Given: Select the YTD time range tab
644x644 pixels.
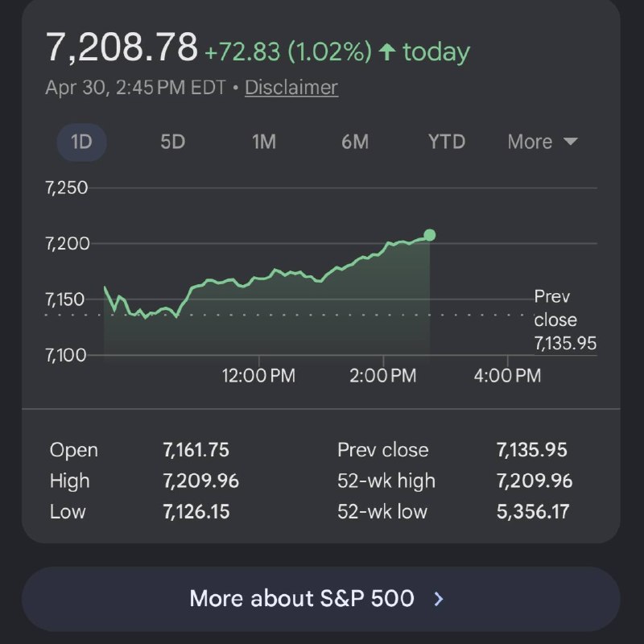Looking at the screenshot, I should click(447, 142).
